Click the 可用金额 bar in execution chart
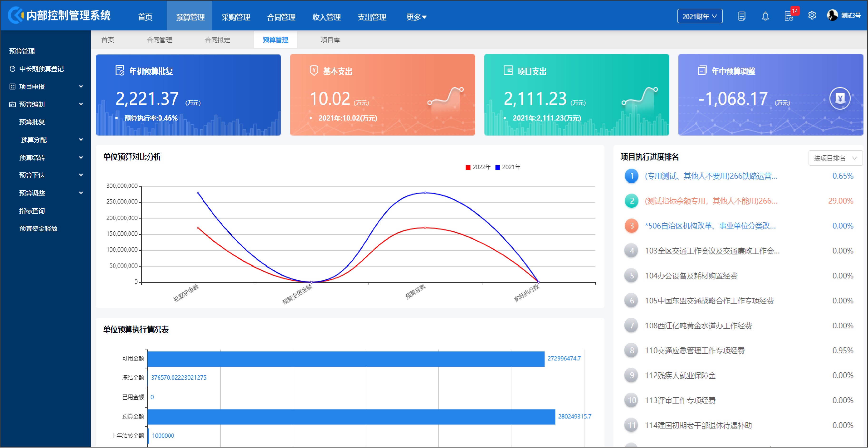Viewport: 868px width, 448px height. tap(346, 359)
